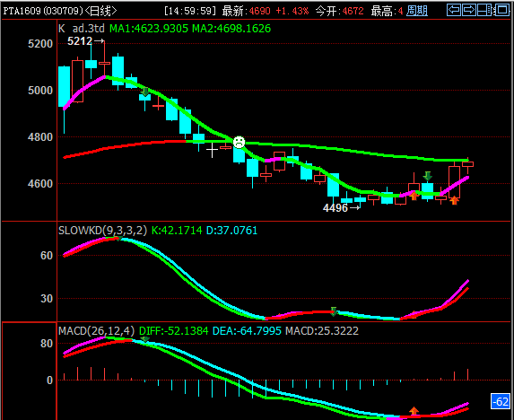The image size is (514, 420).
Task: Click the maximize chart window icon
Action: click(501, 10)
